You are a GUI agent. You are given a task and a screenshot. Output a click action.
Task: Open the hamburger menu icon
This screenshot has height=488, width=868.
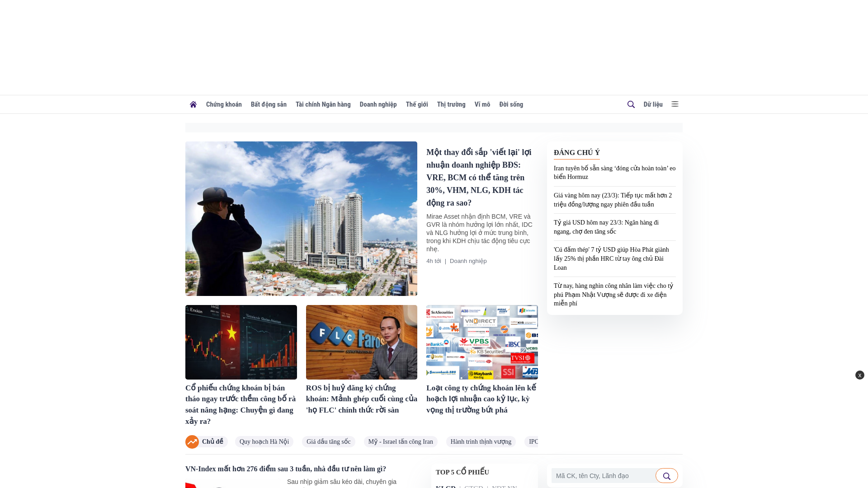[675, 104]
